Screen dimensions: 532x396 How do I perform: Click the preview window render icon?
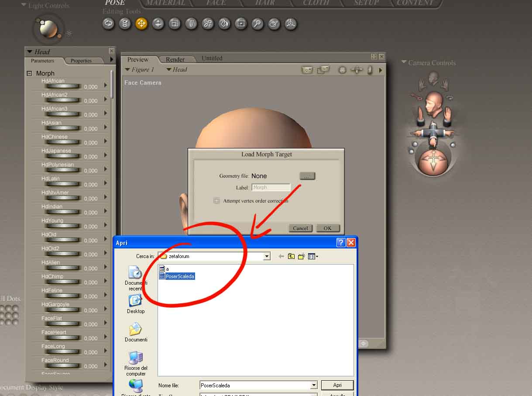(x=307, y=70)
